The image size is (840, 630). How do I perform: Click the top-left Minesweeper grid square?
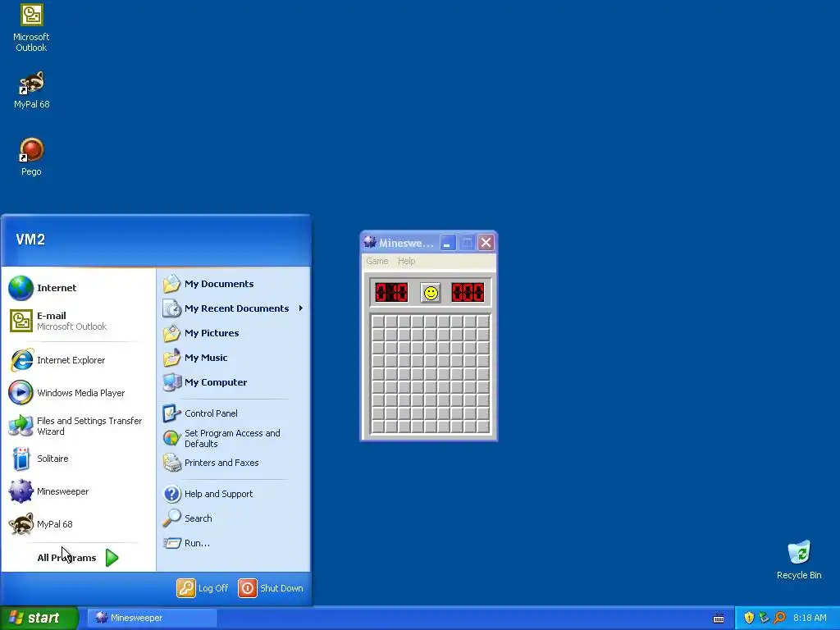377,322
